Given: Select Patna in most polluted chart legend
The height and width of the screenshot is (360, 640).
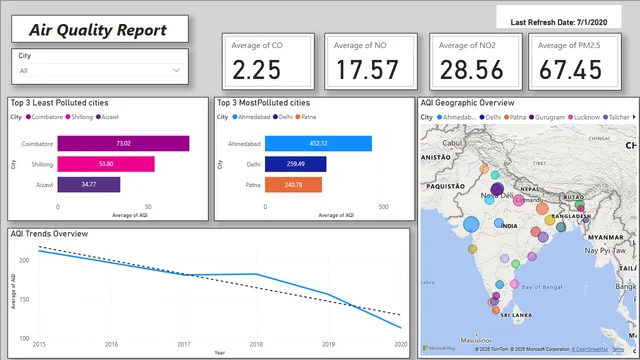Looking at the screenshot, I should pos(306,117).
